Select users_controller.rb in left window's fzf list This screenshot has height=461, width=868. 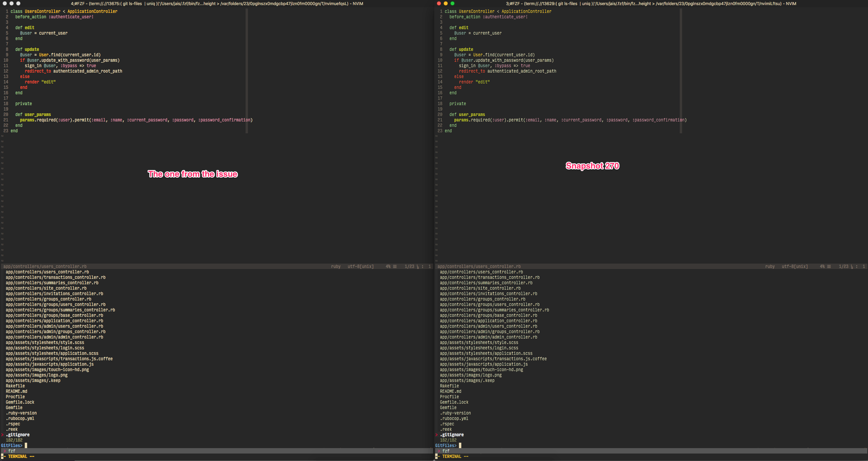[47, 272]
